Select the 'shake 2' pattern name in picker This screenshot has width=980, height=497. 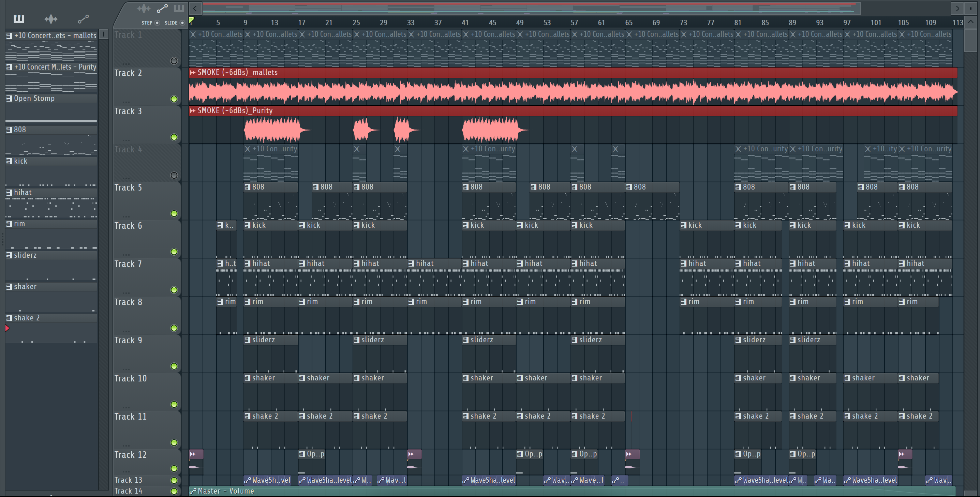coord(27,318)
